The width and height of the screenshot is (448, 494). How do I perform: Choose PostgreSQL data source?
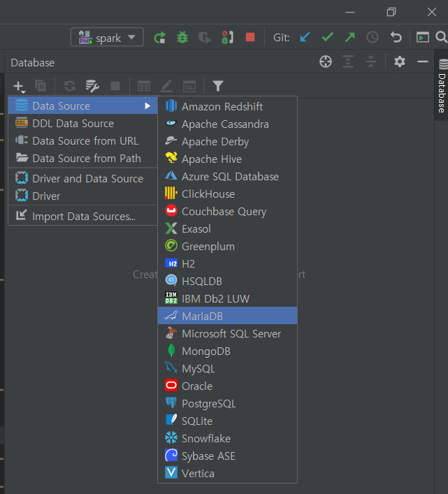click(x=227, y=403)
